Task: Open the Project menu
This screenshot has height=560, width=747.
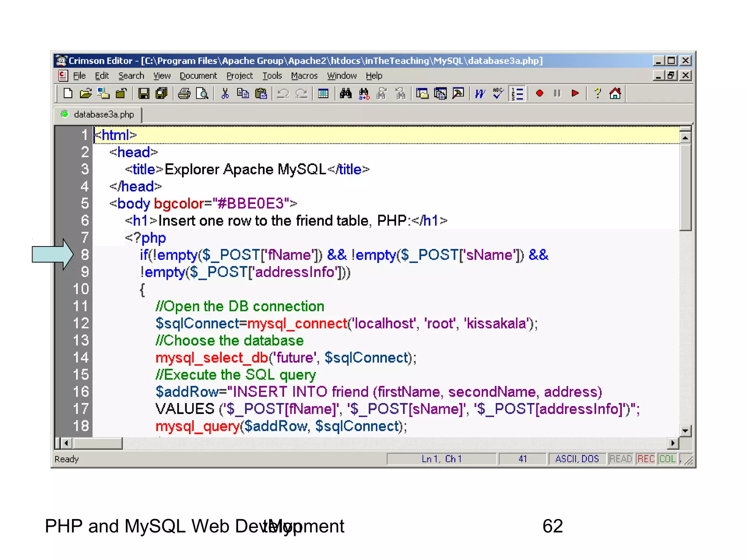Action: click(x=240, y=76)
